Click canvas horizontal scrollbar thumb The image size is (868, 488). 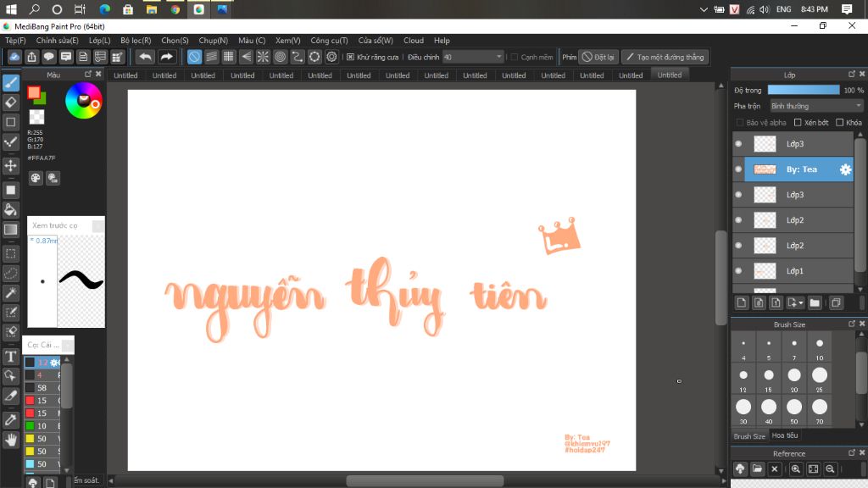(x=425, y=480)
